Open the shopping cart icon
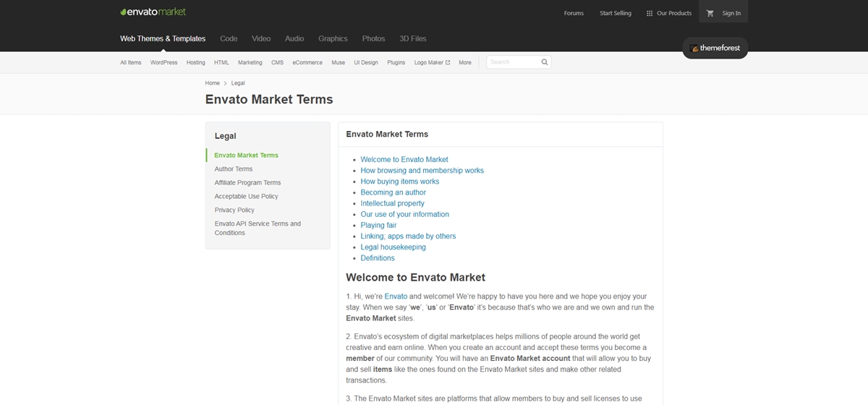 [710, 13]
